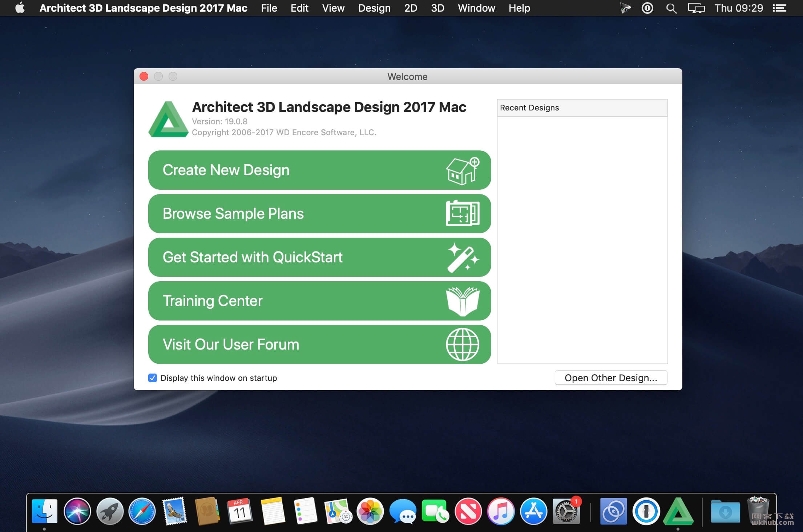Open the 2D menu
Screen dimensions: 803x532
(411, 8)
